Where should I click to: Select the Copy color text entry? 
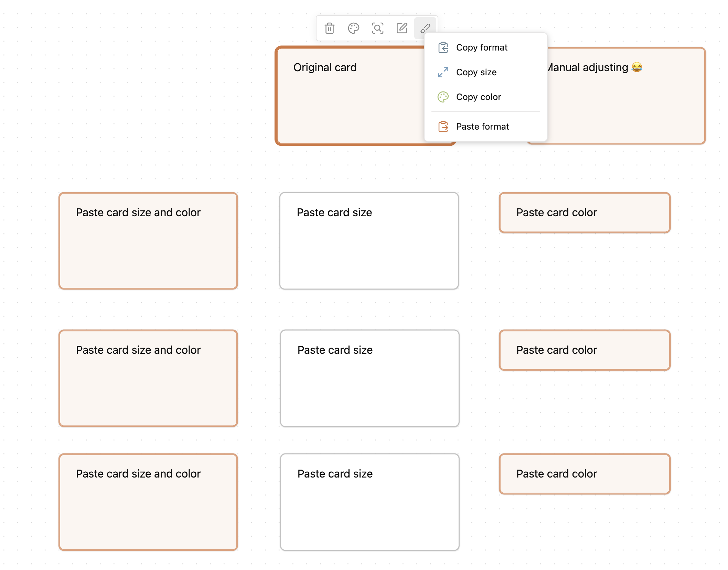tap(479, 97)
